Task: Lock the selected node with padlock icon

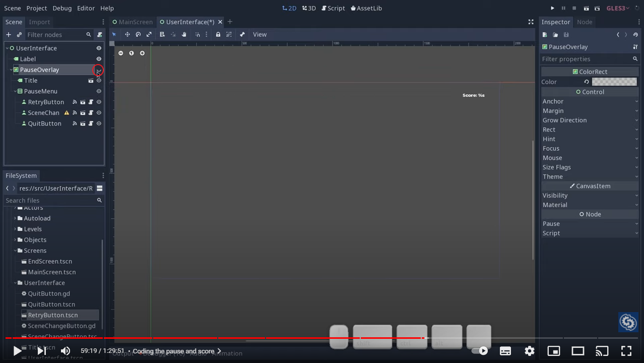Action: [x=218, y=34]
